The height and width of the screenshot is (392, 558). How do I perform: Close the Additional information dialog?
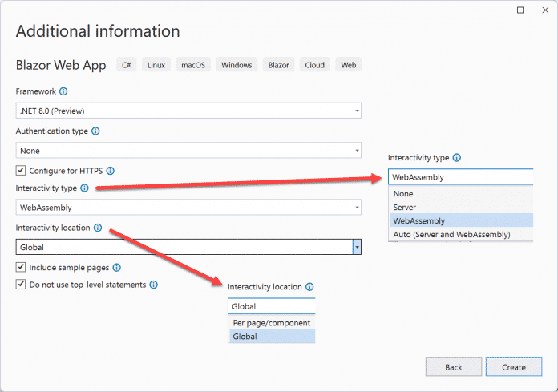545,10
